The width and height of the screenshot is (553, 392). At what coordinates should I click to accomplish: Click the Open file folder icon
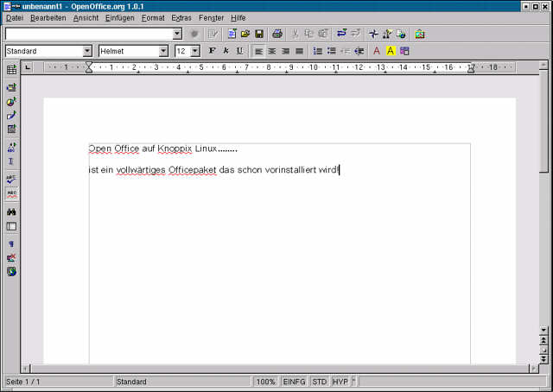[x=245, y=34]
